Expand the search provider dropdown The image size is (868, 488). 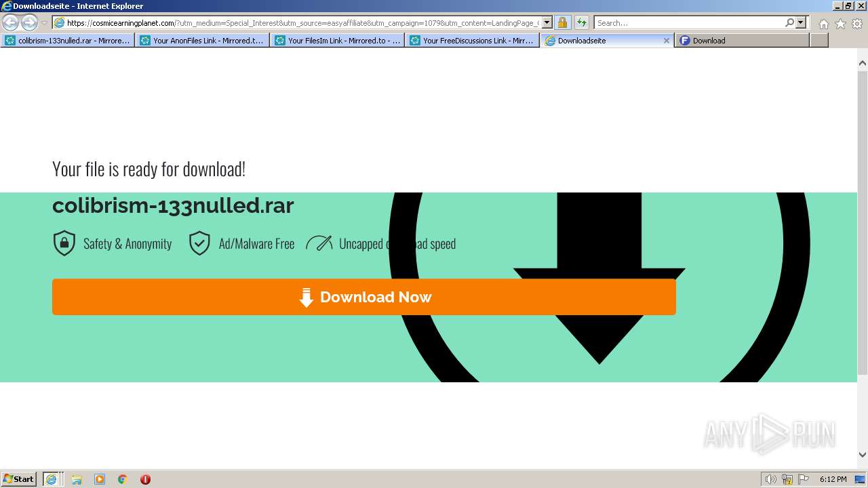point(801,23)
